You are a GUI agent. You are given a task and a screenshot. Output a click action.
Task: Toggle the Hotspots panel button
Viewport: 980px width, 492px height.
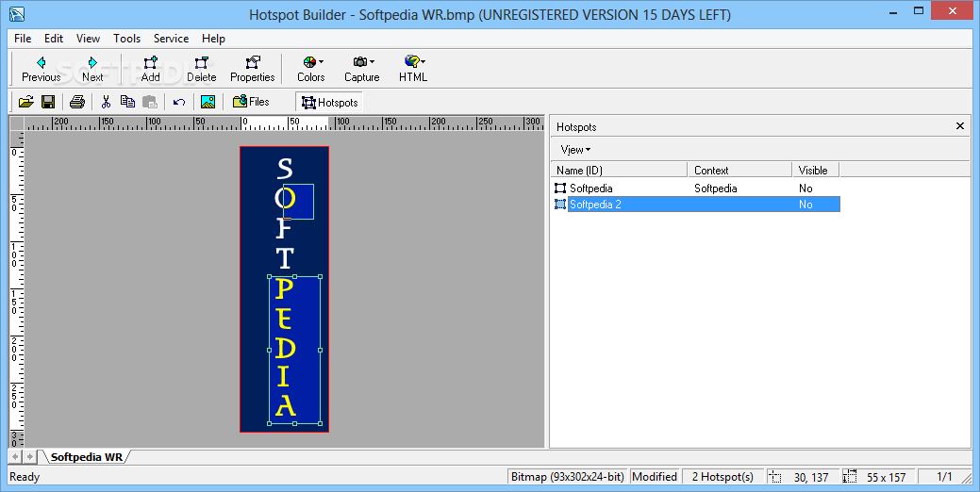pos(329,103)
